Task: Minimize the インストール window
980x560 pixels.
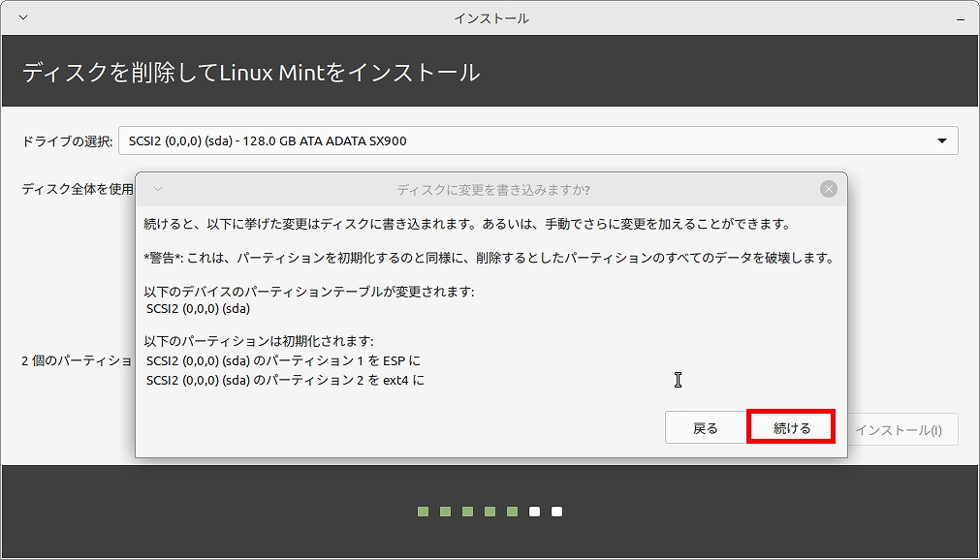Action: tap(960, 19)
